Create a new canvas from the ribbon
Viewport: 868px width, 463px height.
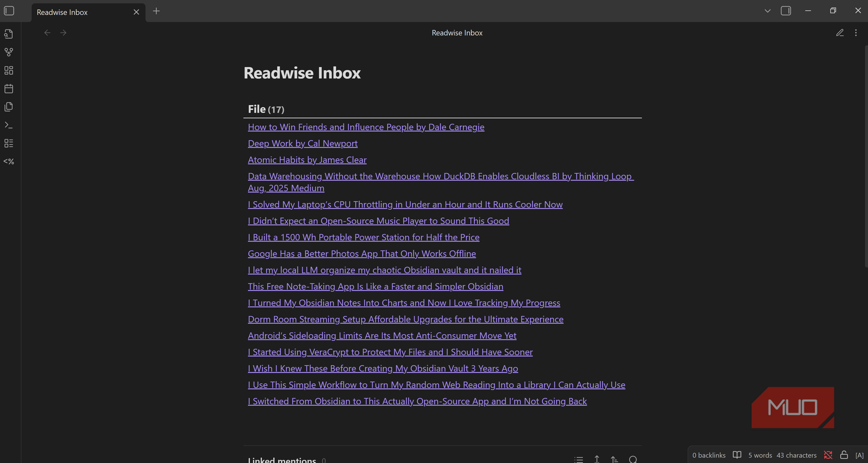point(9,71)
